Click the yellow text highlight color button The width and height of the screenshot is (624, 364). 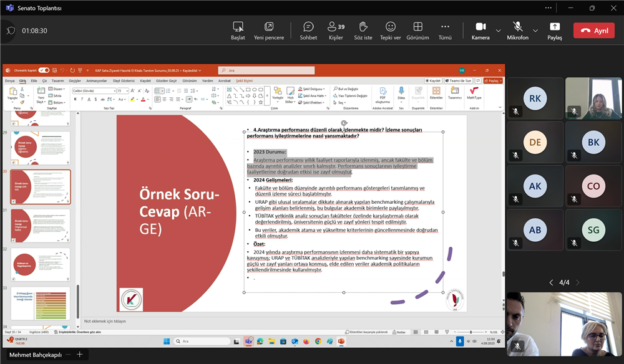[x=132, y=99]
